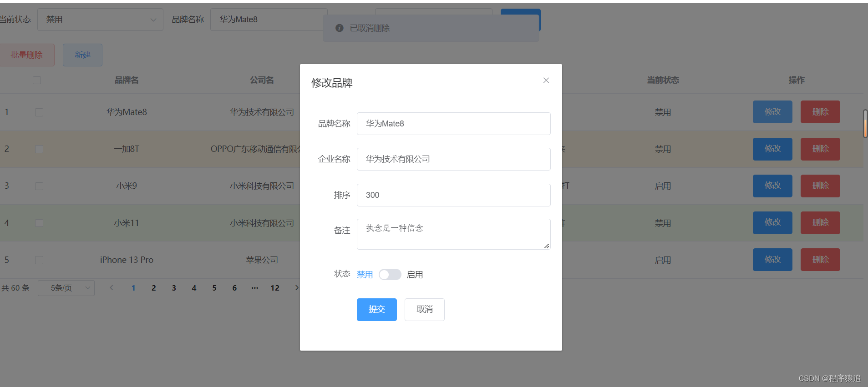Image resolution: width=868 pixels, height=387 pixels.
Task: Click 修改 for 华为Mate8 row
Action: [x=772, y=112]
